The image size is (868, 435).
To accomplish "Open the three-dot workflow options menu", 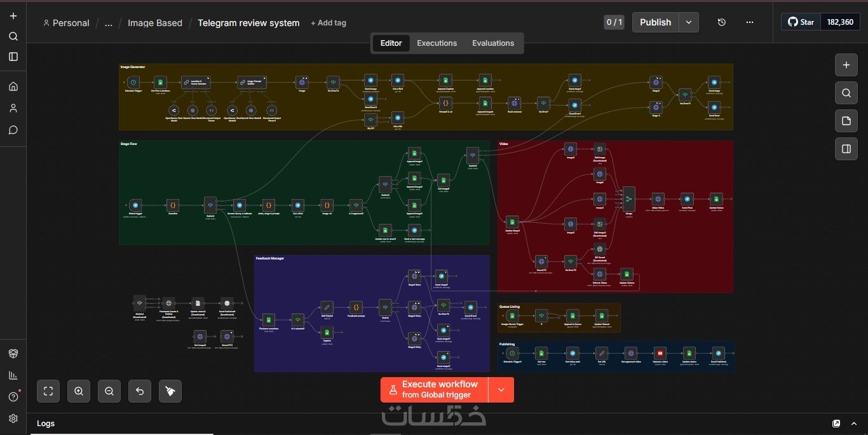I will pos(750,22).
